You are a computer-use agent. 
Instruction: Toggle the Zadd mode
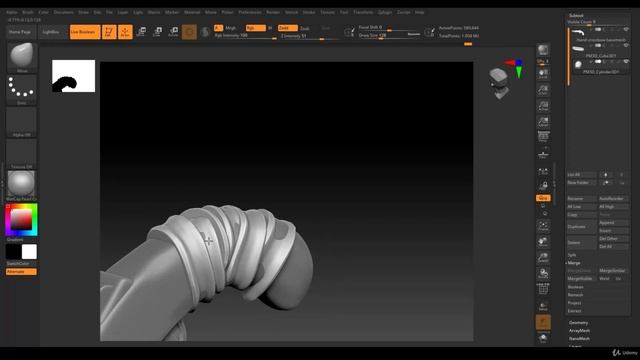[288, 28]
